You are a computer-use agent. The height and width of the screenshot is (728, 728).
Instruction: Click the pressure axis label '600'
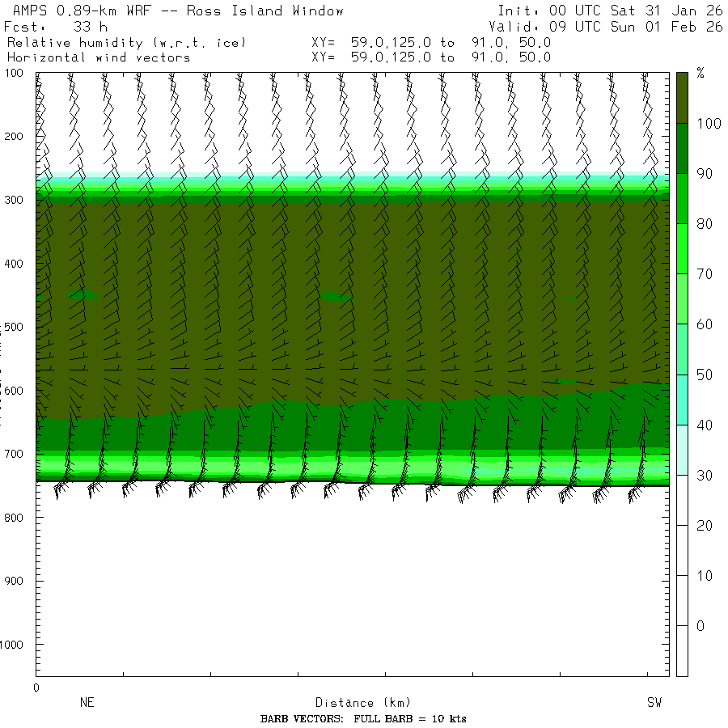pos(14,391)
